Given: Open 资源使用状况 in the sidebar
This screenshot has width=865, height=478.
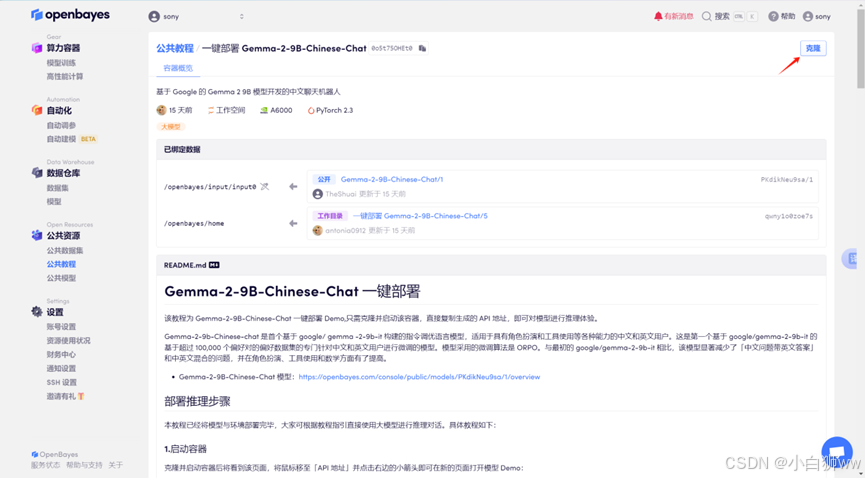Looking at the screenshot, I should click(x=68, y=341).
